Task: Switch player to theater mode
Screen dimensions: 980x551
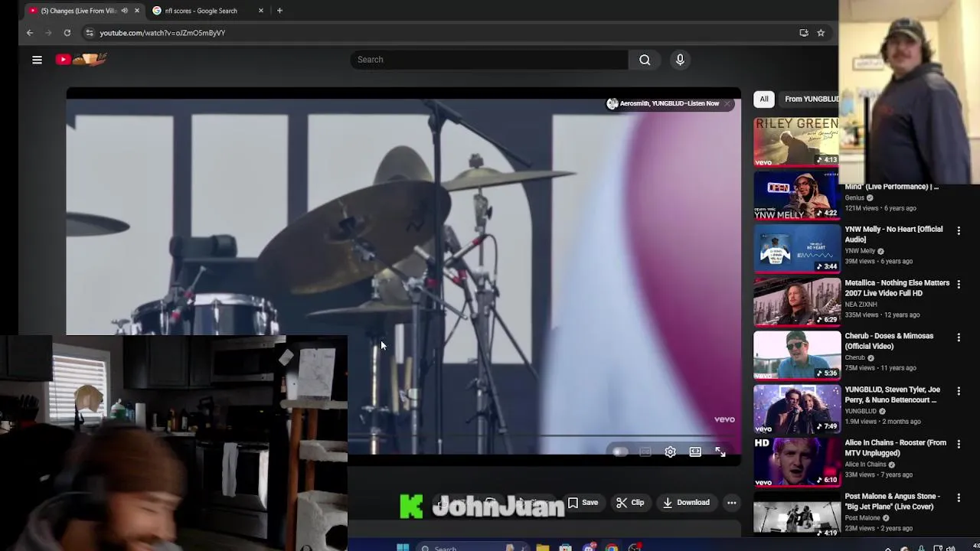Action: click(x=695, y=452)
